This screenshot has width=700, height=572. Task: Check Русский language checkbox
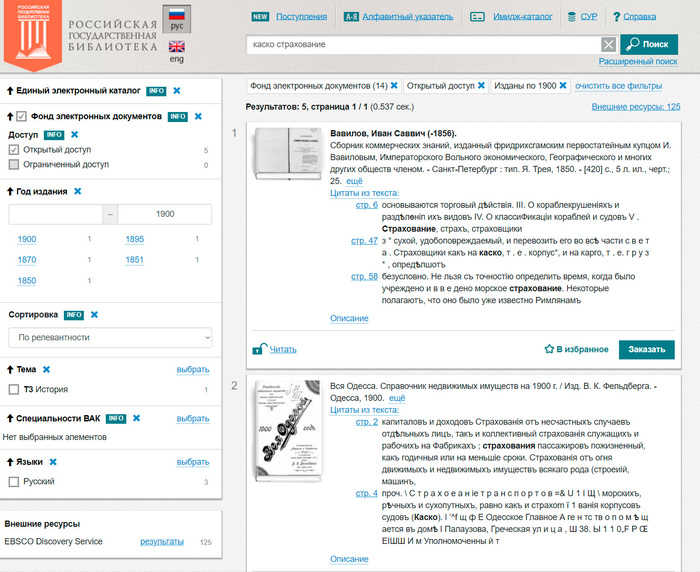click(x=14, y=481)
